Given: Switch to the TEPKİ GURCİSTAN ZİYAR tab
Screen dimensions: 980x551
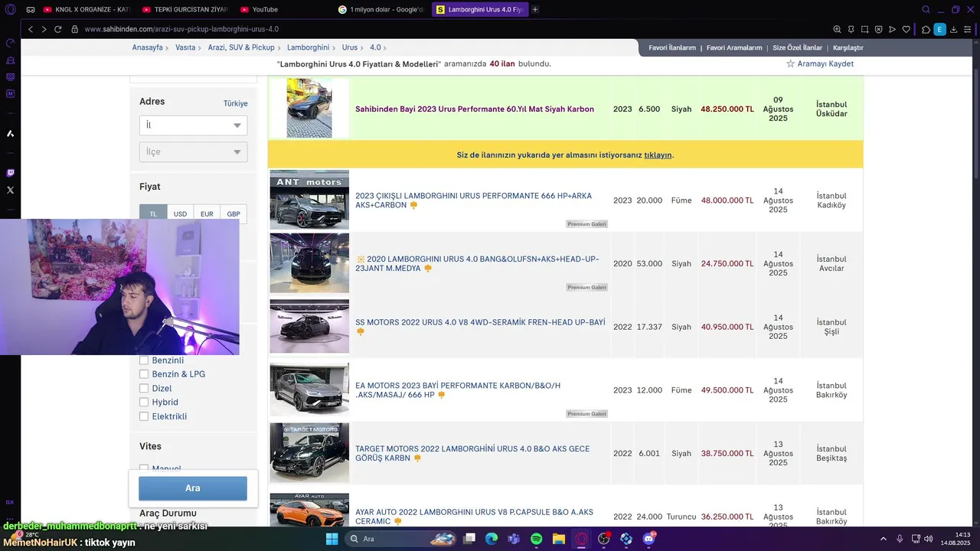Looking at the screenshot, I should pyautogui.click(x=186, y=9).
